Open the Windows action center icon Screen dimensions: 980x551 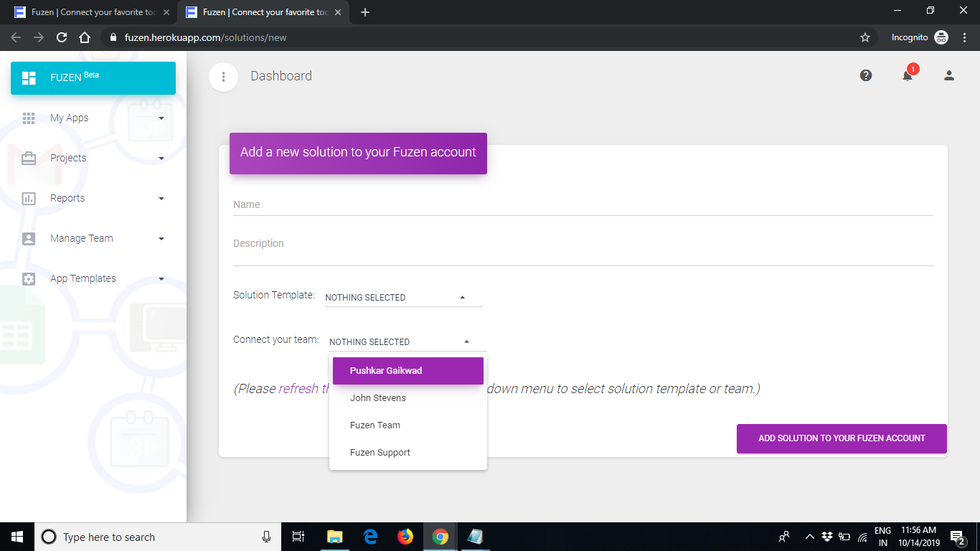pos(957,537)
